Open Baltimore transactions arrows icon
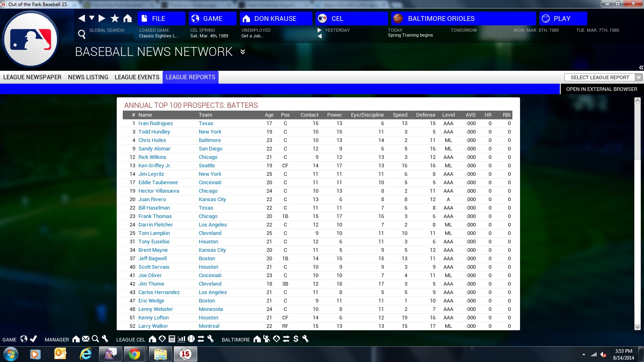 pyautogui.click(x=286, y=339)
